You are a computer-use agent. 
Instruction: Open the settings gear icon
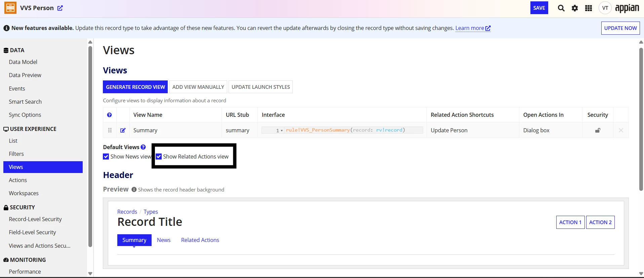575,8
